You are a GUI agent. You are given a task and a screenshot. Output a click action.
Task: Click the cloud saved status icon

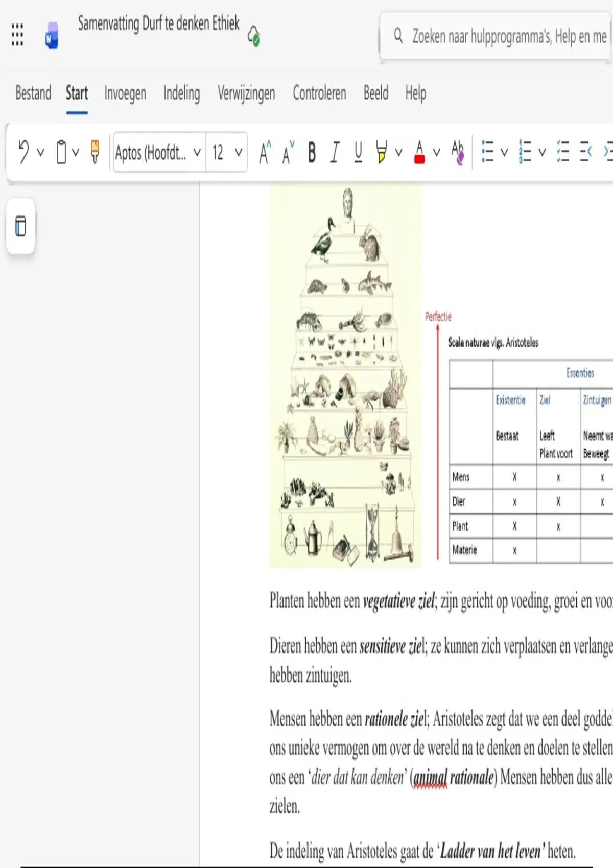pos(253,36)
